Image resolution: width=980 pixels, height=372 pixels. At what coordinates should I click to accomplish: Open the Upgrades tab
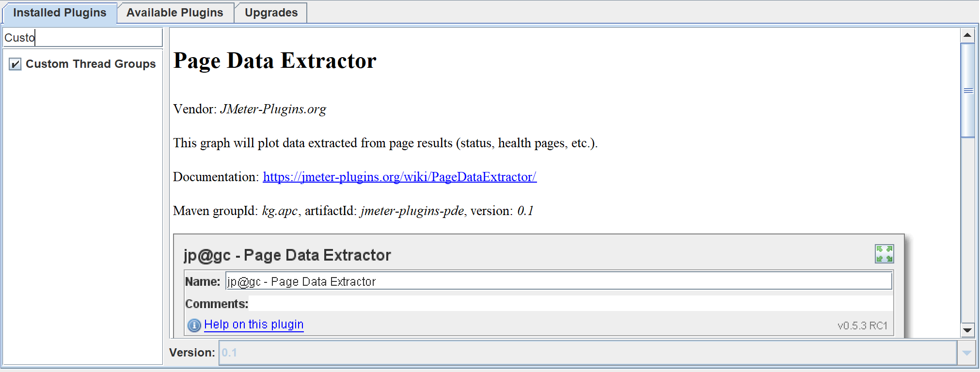click(271, 13)
